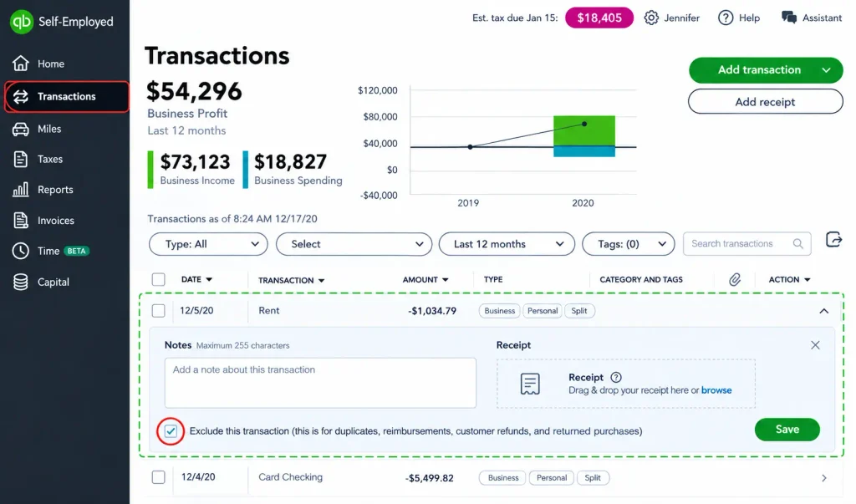Viewport: 856px width, 504px height.
Task: Click the Reports bar chart icon
Action: [x=21, y=190]
